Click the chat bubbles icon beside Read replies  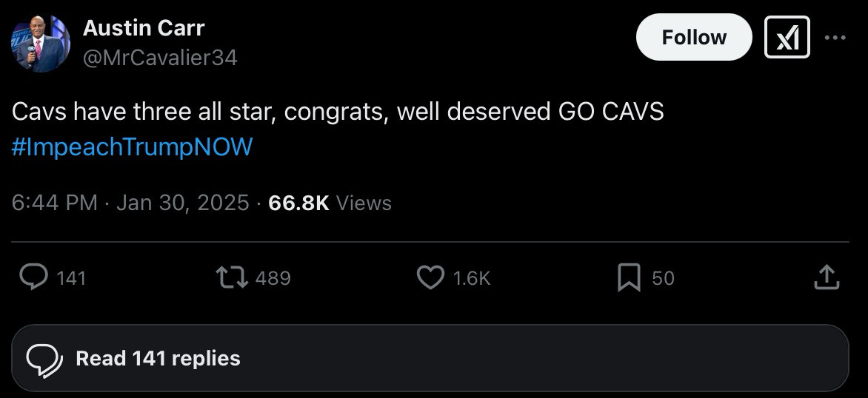pos(44,360)
